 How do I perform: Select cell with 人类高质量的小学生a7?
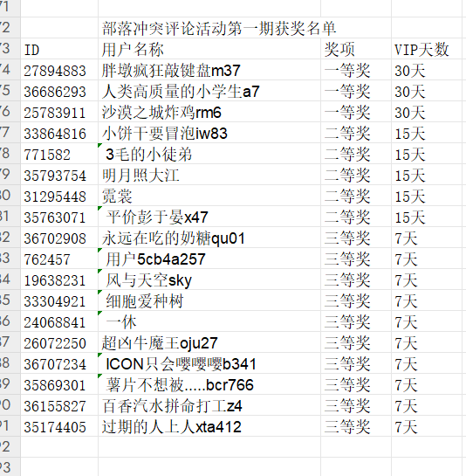click(x=209, y=91)
